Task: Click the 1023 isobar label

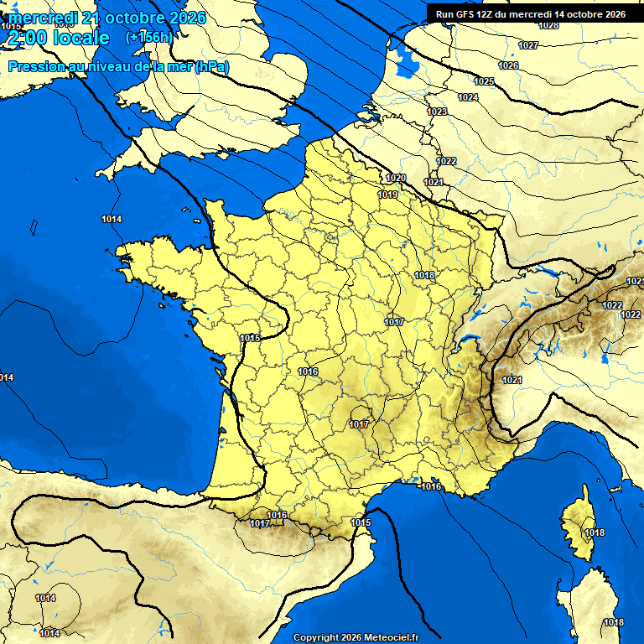Action: [437, 112]
